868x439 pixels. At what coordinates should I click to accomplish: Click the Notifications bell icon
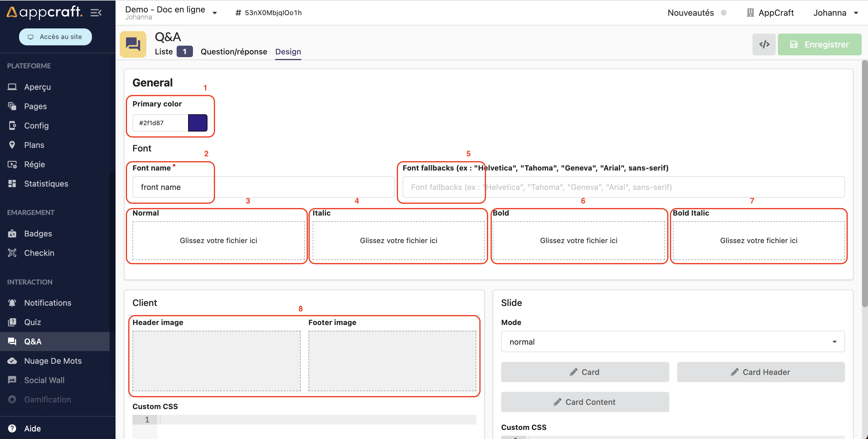point(12,303)
